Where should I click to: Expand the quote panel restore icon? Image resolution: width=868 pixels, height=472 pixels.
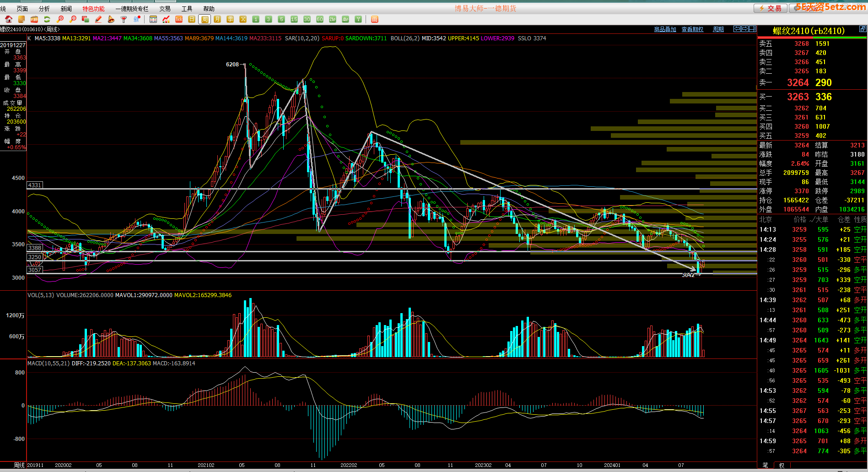863,29
